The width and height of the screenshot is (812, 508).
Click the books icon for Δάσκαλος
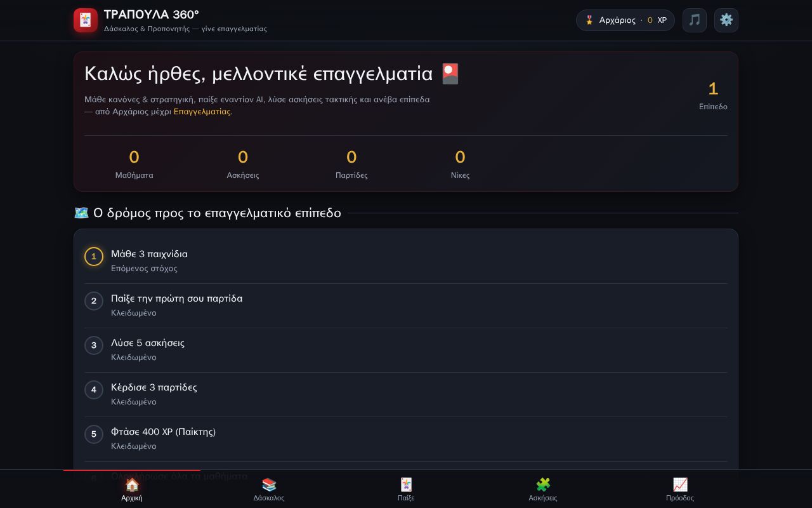click(x=269, y=485)
